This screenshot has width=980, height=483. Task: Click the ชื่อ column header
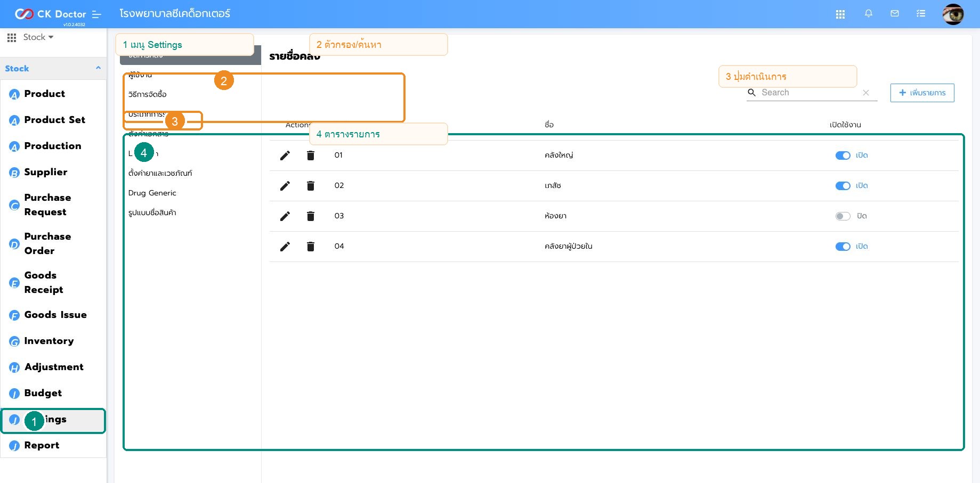(549, 125)
